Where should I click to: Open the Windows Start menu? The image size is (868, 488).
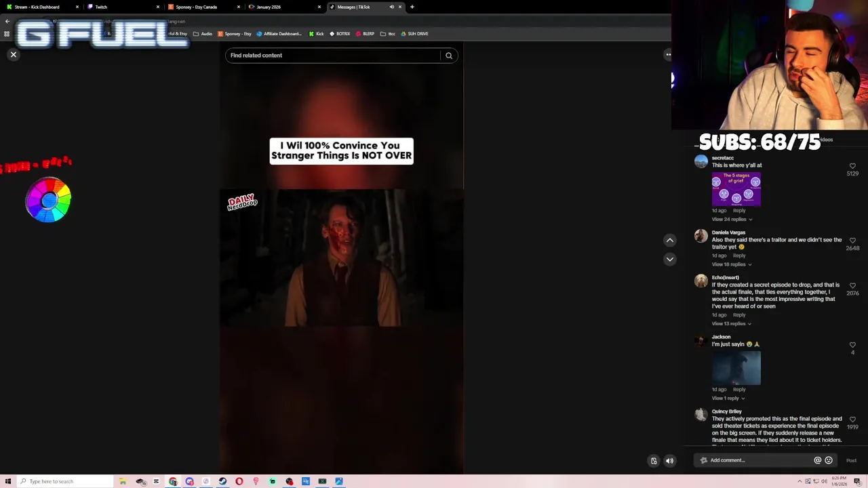tap(8, 481)
